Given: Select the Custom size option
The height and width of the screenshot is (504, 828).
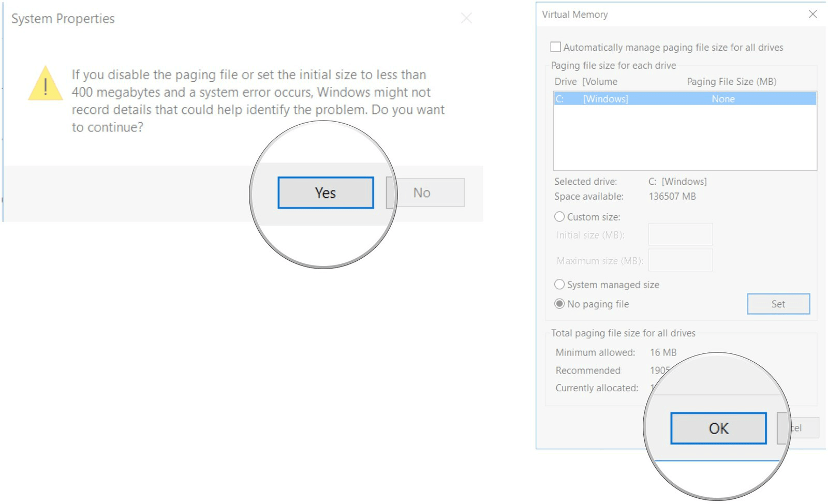Looking at the screenshot, I should click(559, 216).
